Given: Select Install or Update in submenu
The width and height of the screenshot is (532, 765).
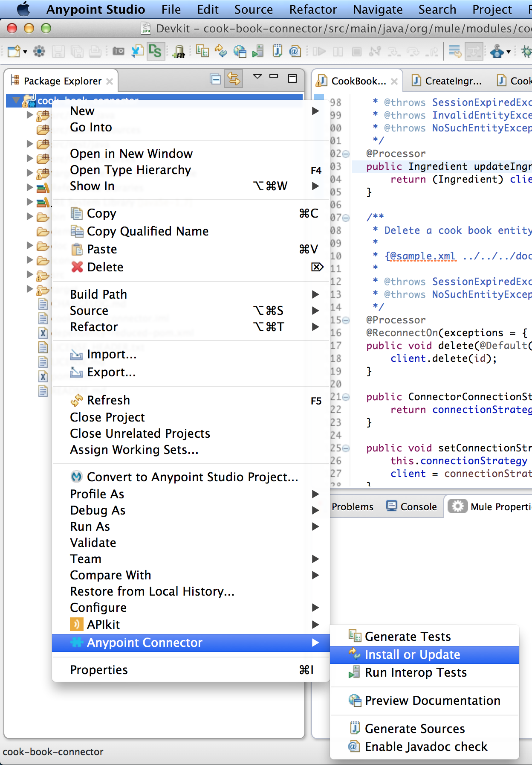Looking at the screenshot, I should [x=412, y=654].
